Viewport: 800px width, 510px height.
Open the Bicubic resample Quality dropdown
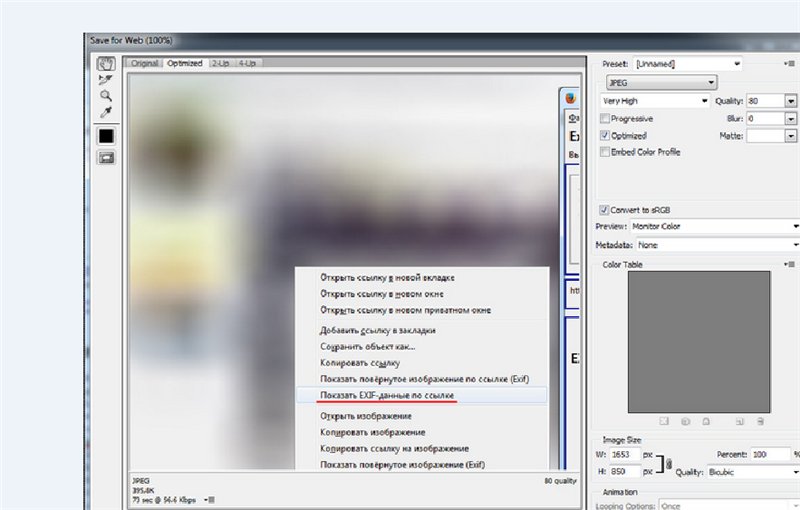(x=753, y=472)
